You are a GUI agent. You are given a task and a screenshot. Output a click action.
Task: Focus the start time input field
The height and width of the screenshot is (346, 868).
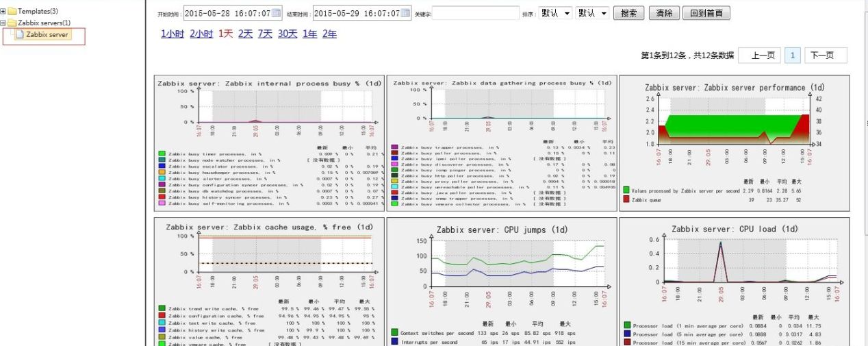[233, 13]
